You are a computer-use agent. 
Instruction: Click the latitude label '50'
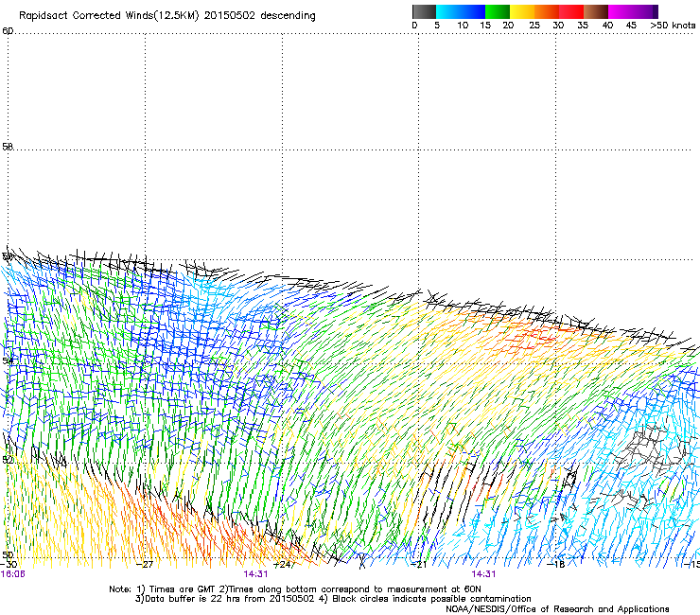click(x=8, y=554)
